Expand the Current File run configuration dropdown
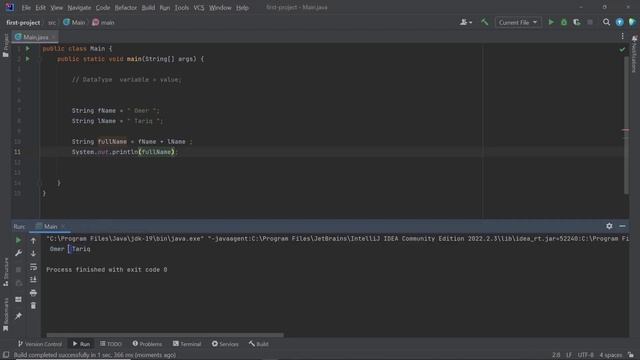Viewport: 640px width, 360px height. tap(518, 22)
